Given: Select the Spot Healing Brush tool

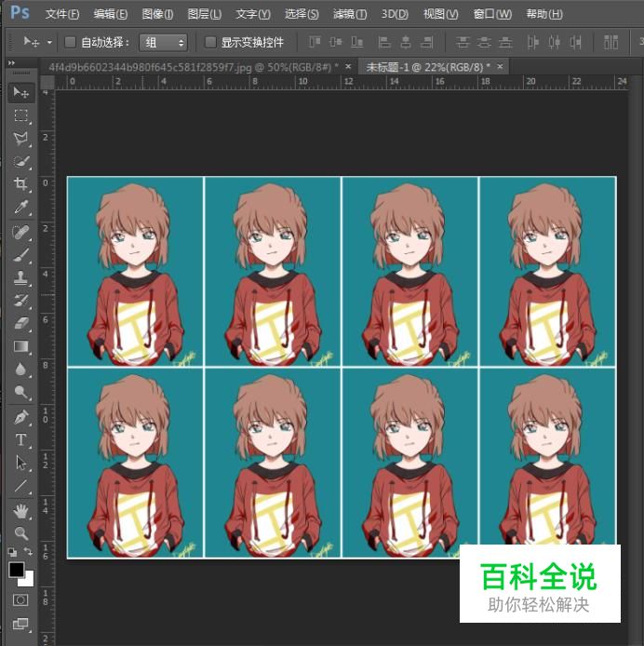Looking at the screenshot, I should point(20,233).
